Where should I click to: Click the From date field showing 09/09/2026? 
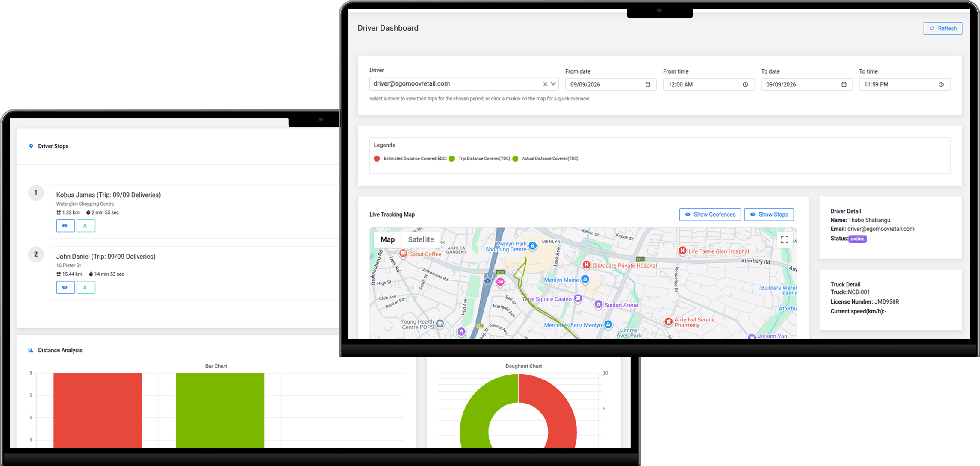pyautogui.click(x=611, y=85)
